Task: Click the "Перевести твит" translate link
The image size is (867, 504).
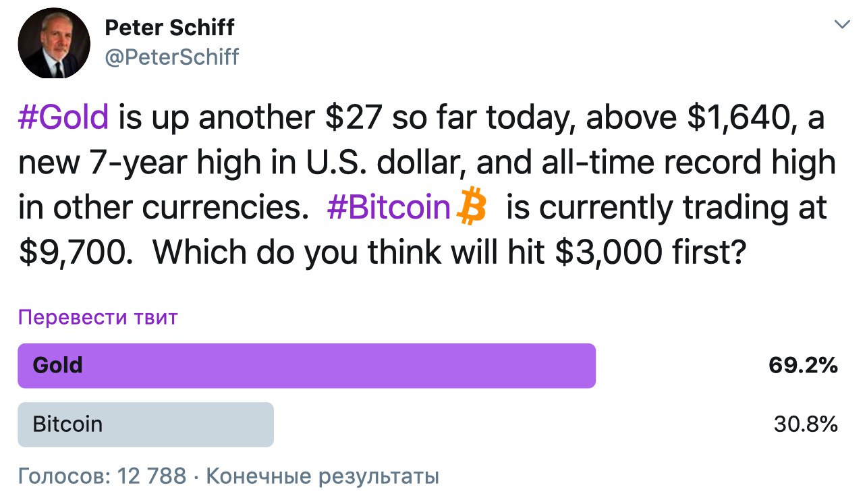Action: [98, 317]
